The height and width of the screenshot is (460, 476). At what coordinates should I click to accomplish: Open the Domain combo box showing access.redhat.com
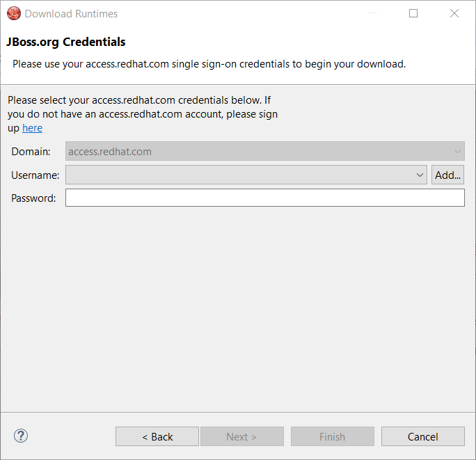(257, 151)
